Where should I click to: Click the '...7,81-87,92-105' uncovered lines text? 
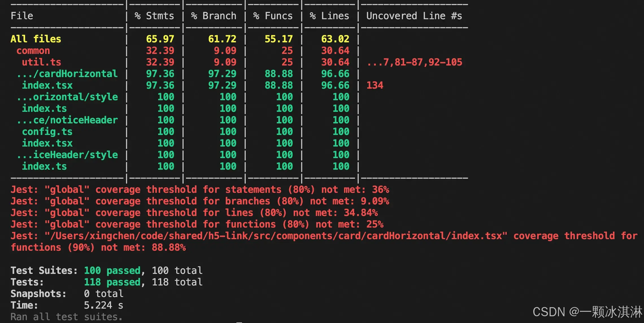414,62
